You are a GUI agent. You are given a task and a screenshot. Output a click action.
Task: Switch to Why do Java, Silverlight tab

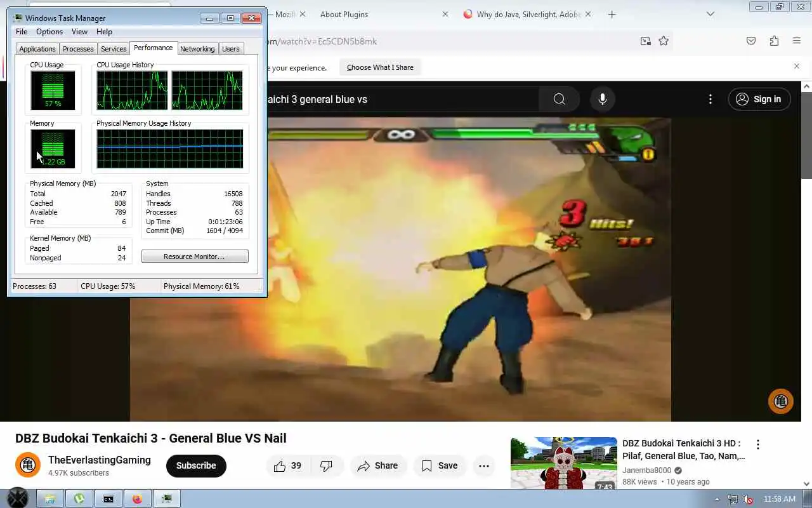[x=527, y=14]
